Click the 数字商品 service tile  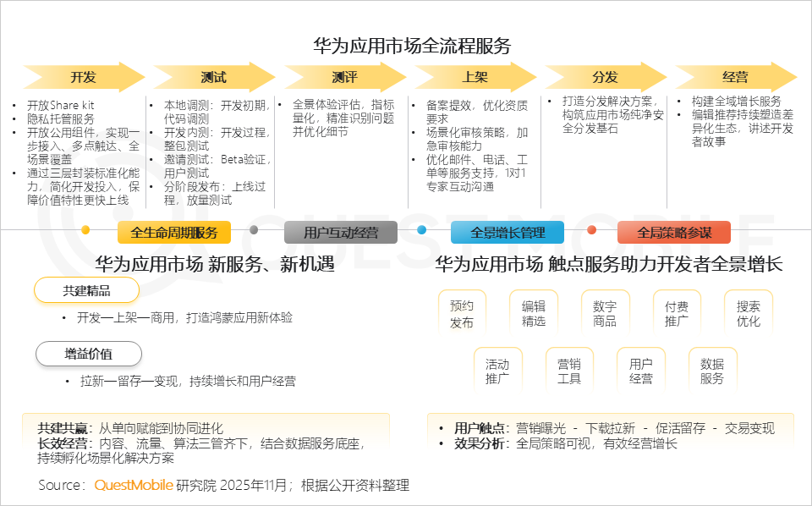click(x=606, y=311)
